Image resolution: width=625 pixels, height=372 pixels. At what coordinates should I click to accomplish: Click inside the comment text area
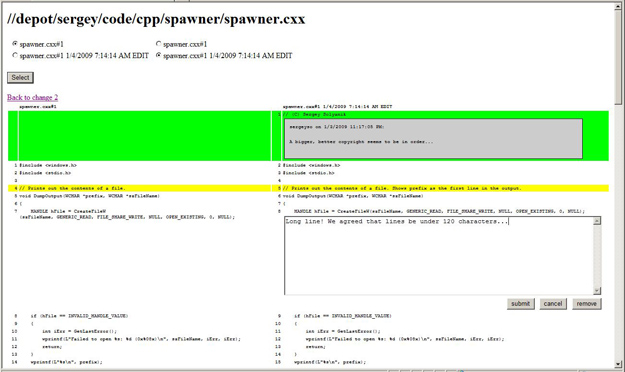[x=439, y=256]
